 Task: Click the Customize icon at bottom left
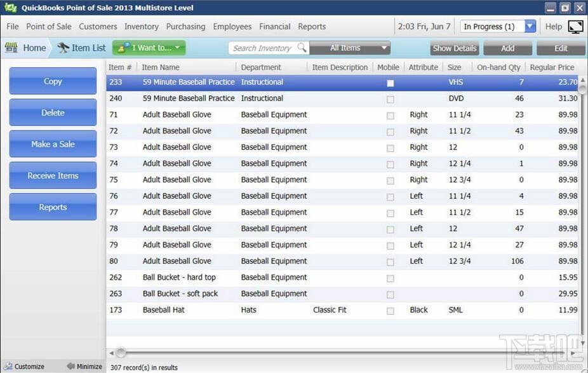(x=8, y=366)
